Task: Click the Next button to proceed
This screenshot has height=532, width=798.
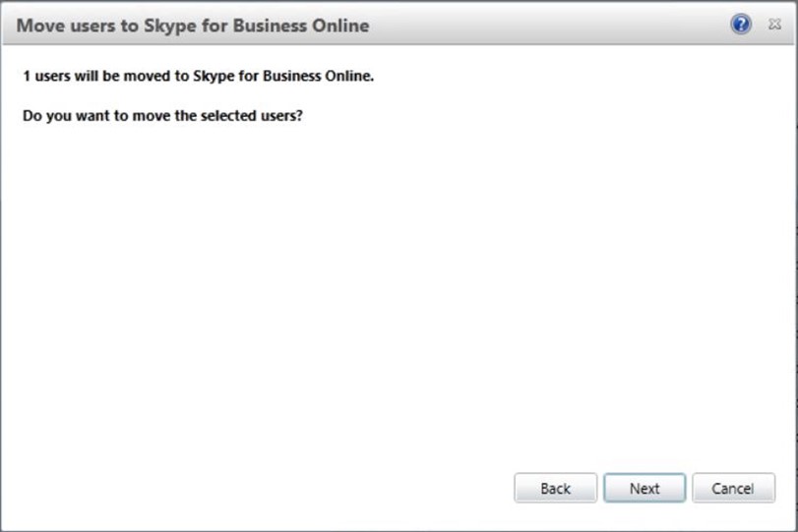Action: coord(645,488)
